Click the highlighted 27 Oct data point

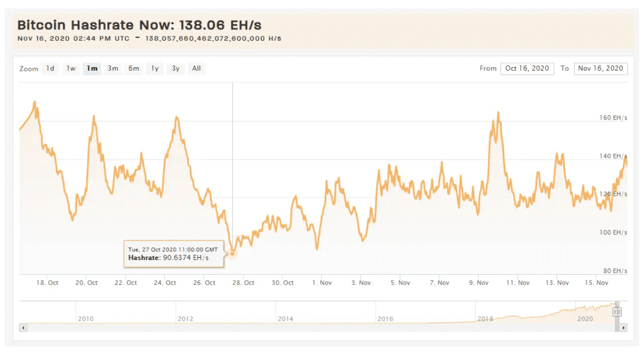tap(233, 254)
